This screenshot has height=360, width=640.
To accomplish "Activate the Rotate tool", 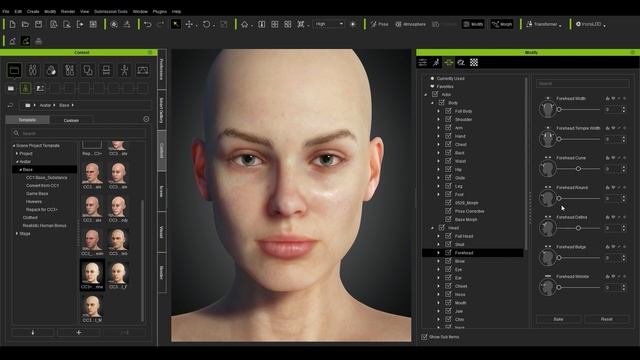I will click(x=207, y=24).
